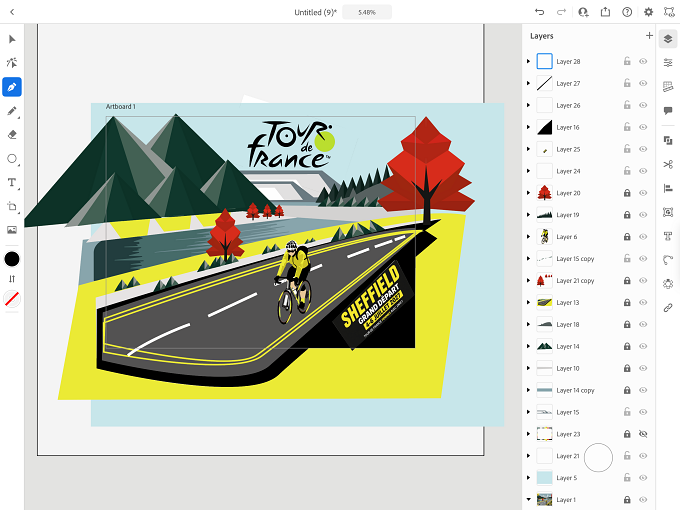Screen dimensions: 680x510
Task: Expand Layer 10
Action: (528, 368)
